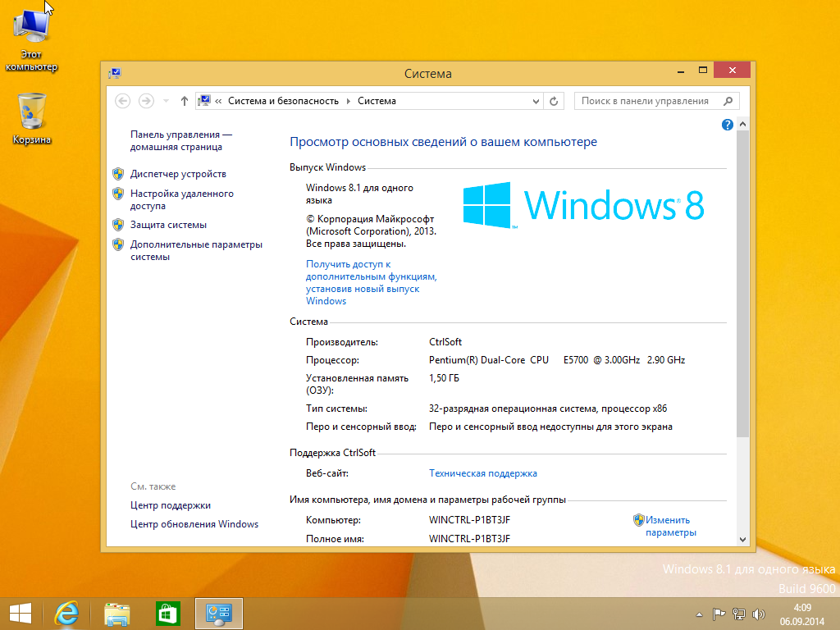Launch Internet Explorer from taskbar
The height and width of the screenshot is (630, 840).
tap(67, 614)
